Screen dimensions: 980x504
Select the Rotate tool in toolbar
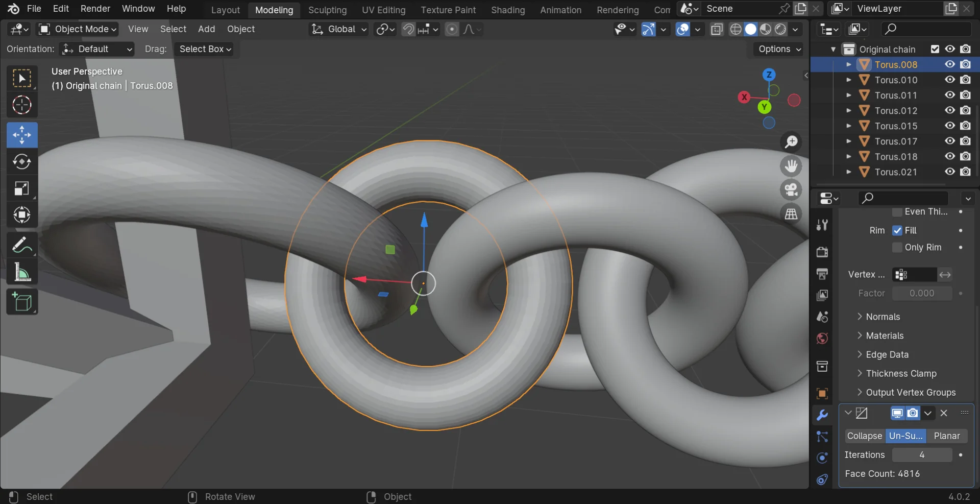tap(21, 162)
